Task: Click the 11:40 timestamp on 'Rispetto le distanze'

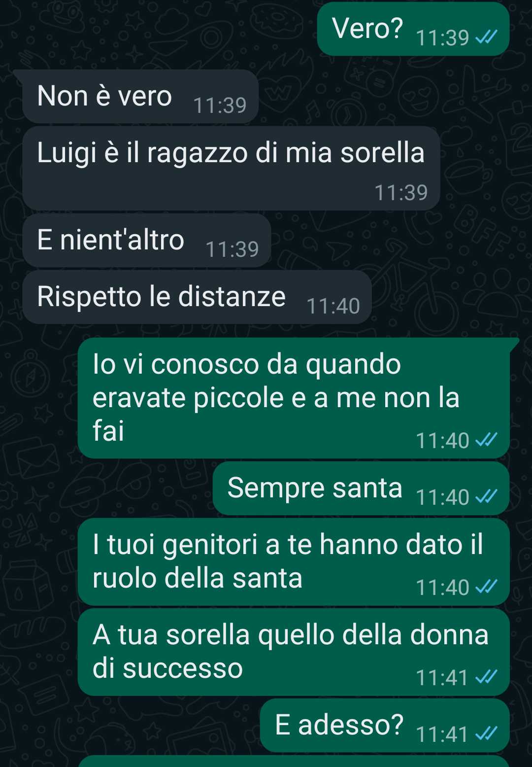Action: coord(333,306)
